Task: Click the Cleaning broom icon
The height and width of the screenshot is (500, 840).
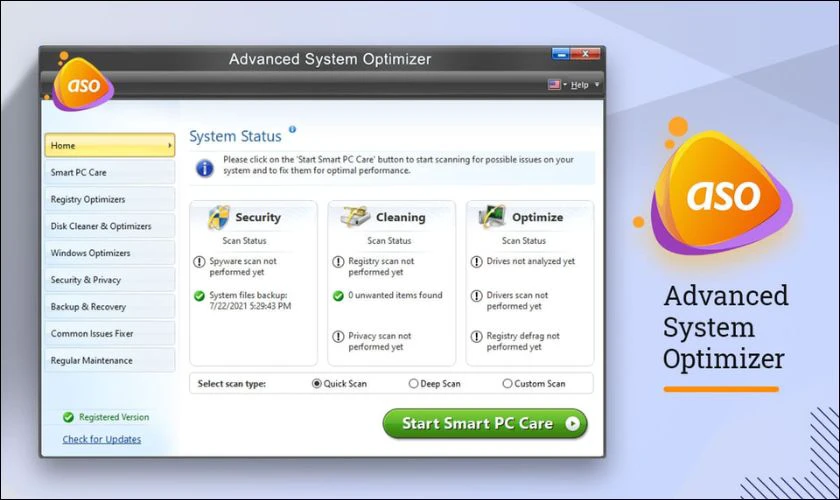Action: (356, 217)
